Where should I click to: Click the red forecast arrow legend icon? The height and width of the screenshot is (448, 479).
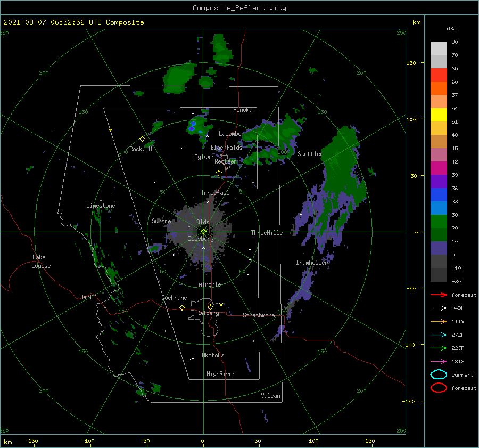(x=439, y=295)
